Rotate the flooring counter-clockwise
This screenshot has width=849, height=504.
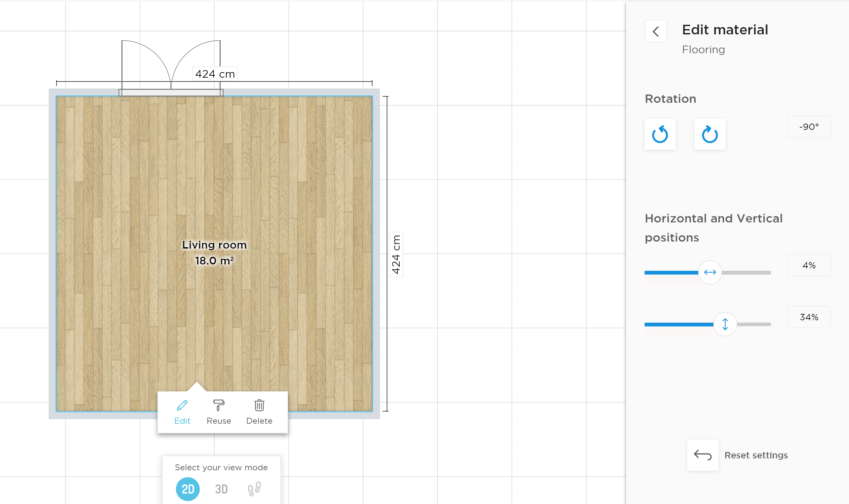pyautogui.click(x=660, y=134)
